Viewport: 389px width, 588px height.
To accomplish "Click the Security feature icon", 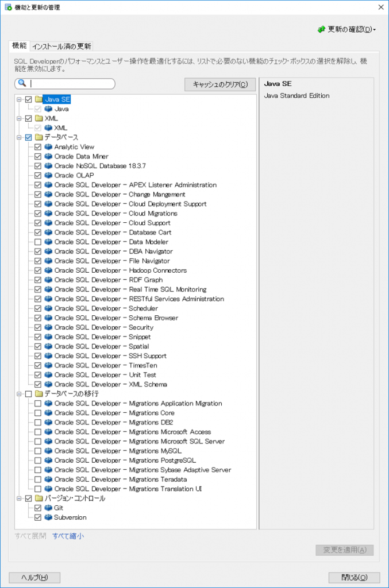I will click(48, 327).
